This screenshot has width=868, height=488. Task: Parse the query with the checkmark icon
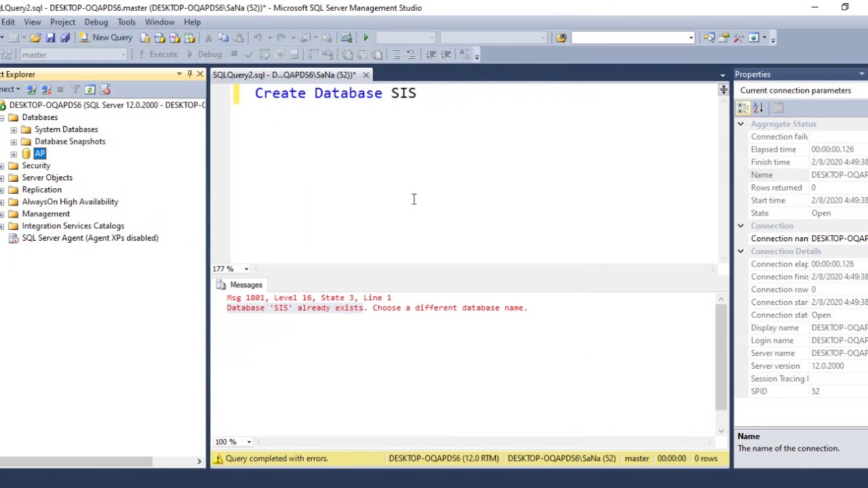(249, 54)
